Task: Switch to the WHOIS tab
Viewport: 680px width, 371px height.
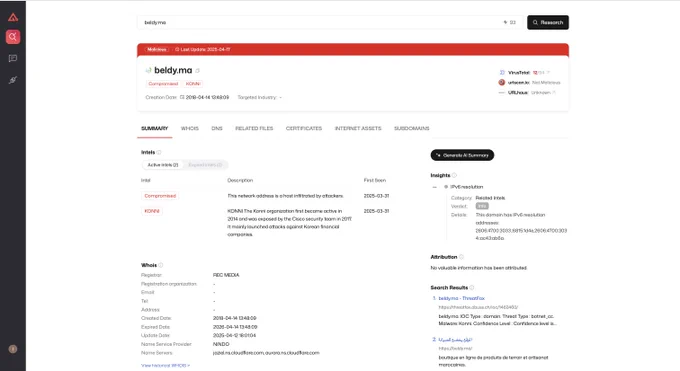Action: (190, 128)
